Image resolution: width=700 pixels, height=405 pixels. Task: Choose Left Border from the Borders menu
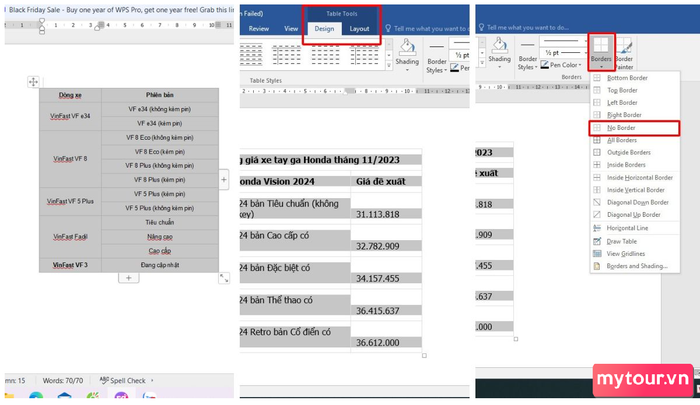point(634,103)
